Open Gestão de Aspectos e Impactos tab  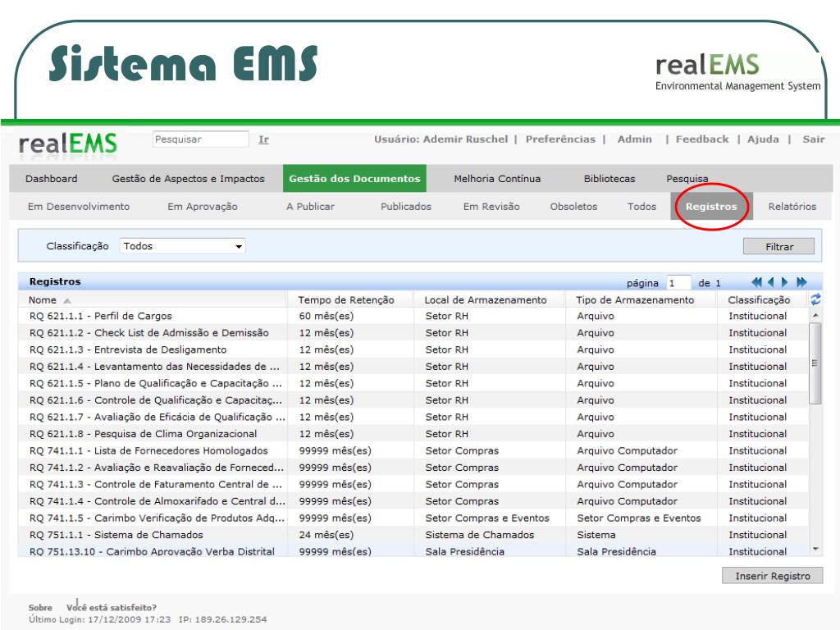188,179
